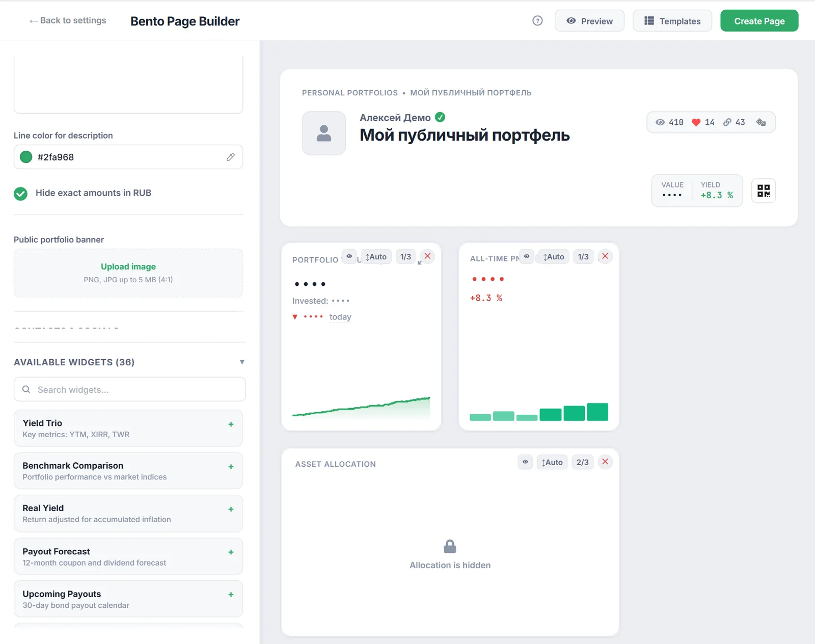Click the green line color swatch
The height and width of the screenshot is (644, 815).
[x=26, y=157]
